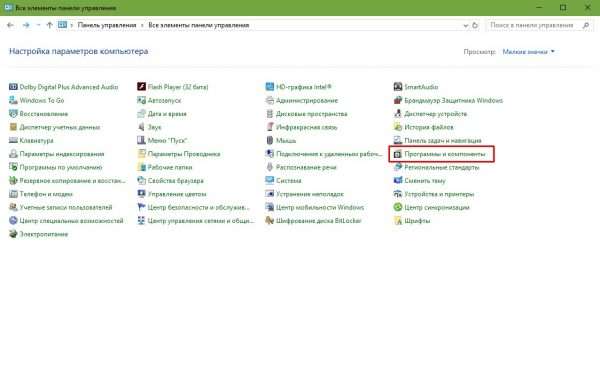The width and height of the screenshot is (600, 385).
Task: Open the Центр безопасности и обслуживания link
Action: [199, 207]
